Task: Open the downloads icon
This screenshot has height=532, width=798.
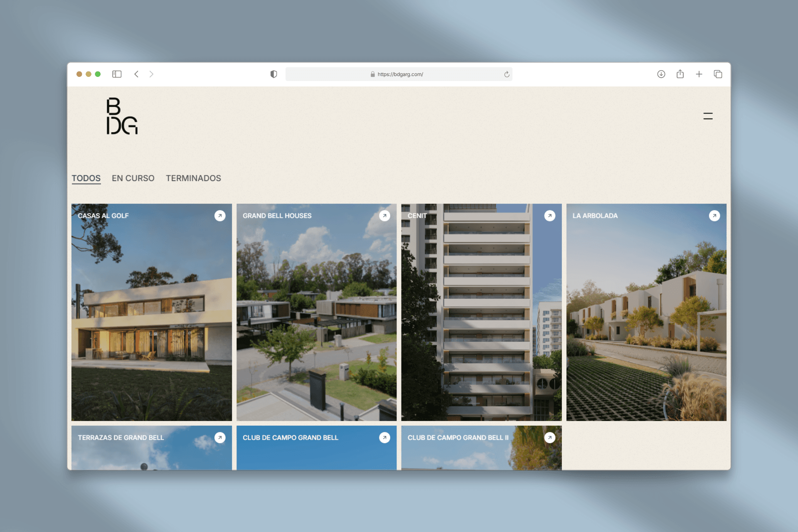Action: coord(661,74)
